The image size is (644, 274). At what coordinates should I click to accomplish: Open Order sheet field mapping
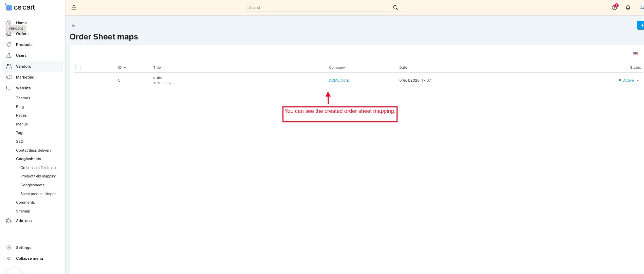(x=39, y=168)
